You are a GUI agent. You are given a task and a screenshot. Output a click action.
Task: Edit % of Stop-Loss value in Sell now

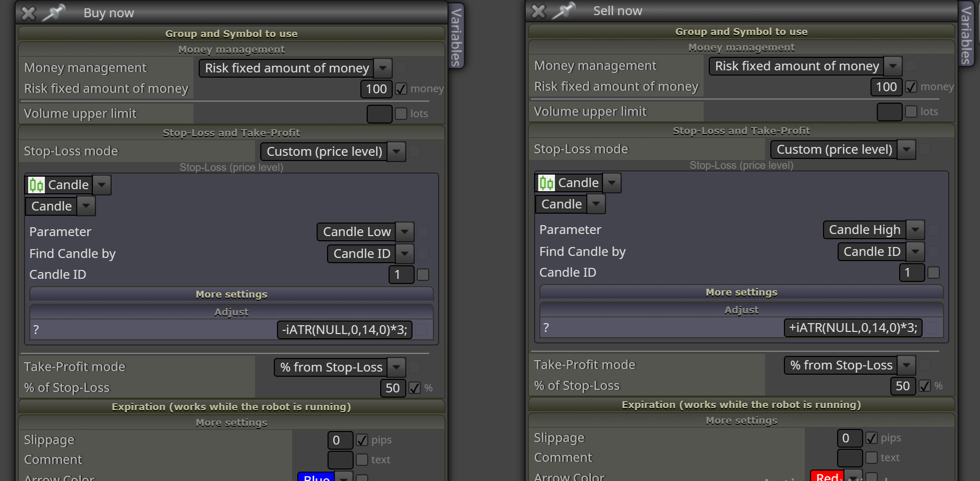tap(903, 386)
